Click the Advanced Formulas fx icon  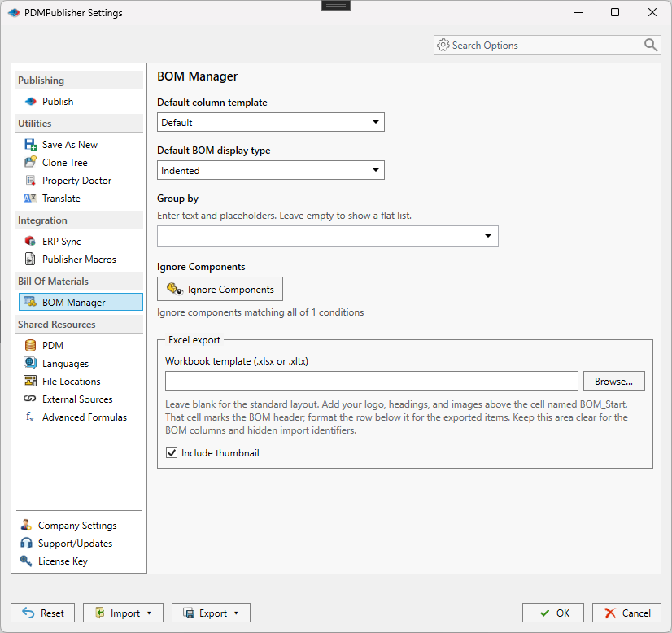click(30, 417)
